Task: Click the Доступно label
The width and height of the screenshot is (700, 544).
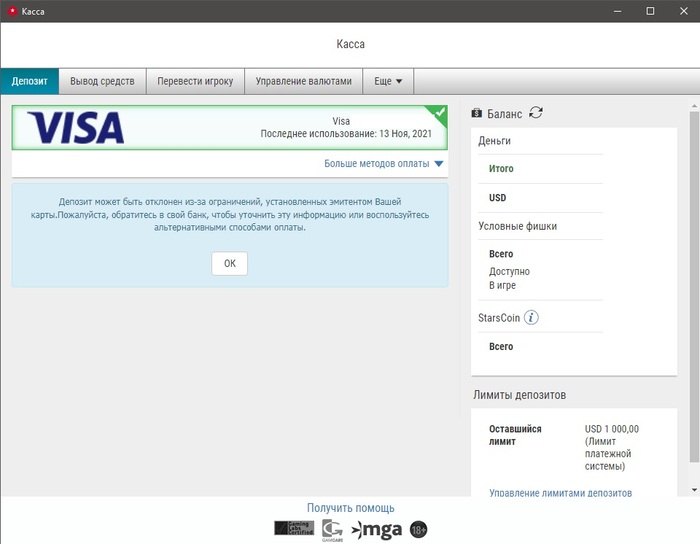Action: (x=509, y=271)
